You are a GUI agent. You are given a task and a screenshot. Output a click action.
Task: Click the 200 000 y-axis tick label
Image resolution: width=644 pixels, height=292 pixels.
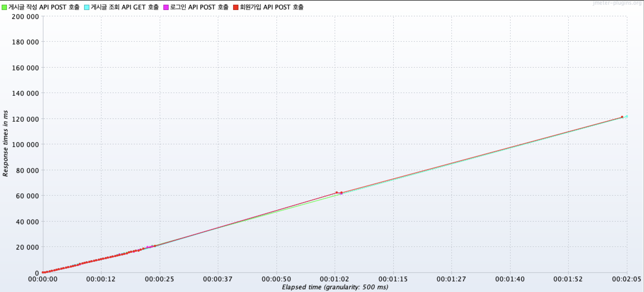click(x=25, y=17)
